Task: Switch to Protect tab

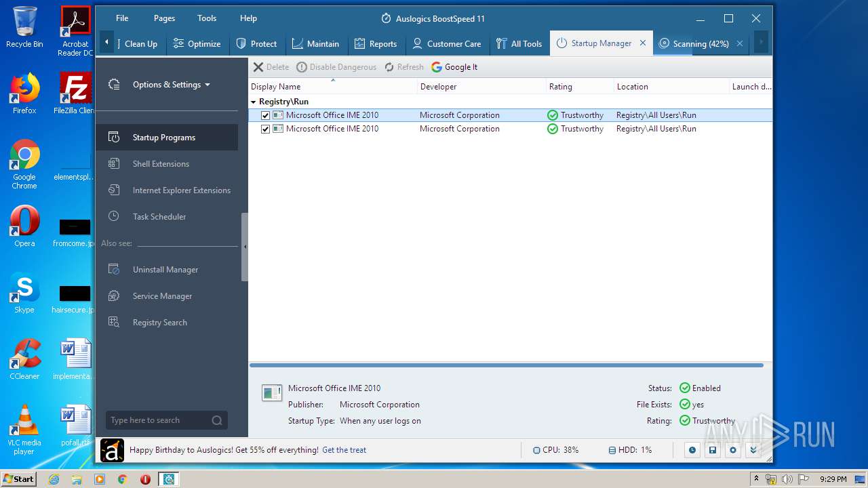Action: pyautogui.click(x=256, y=43)
